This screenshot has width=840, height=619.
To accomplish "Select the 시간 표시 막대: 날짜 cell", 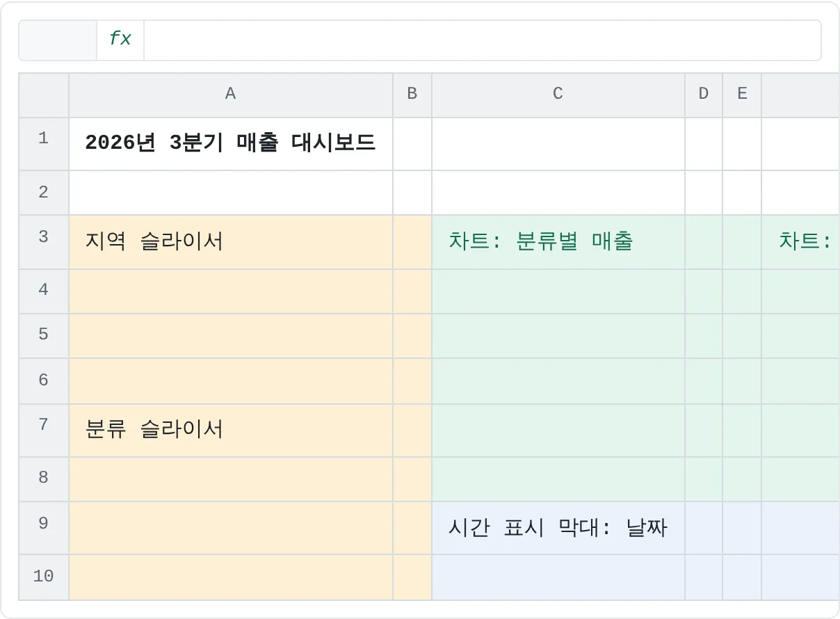I will pyautogui.click(x=558, y=528).
